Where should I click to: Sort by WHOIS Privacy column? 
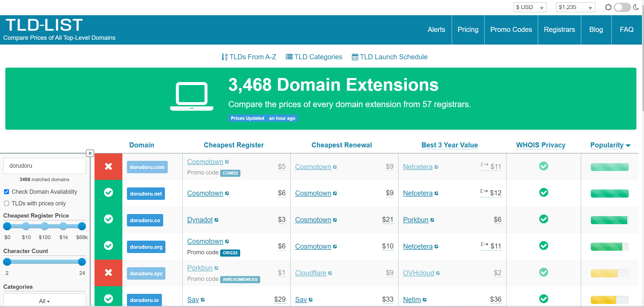pos(541,145)
